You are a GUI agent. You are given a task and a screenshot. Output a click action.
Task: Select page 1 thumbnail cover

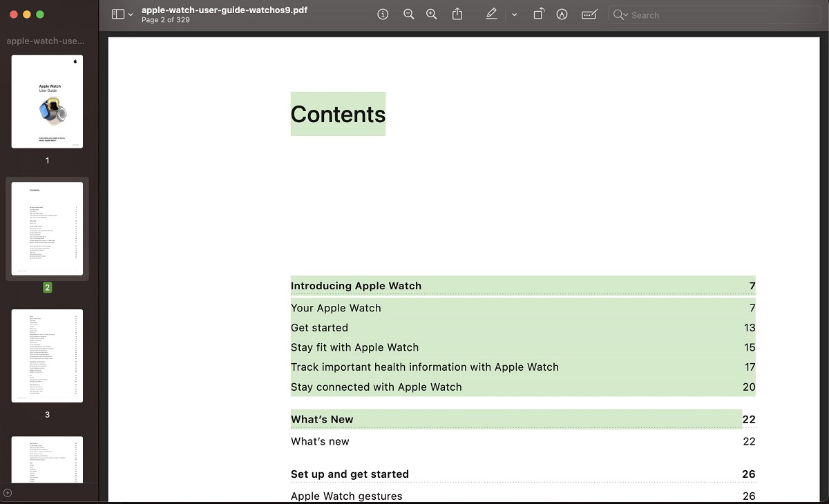[47, 101]
